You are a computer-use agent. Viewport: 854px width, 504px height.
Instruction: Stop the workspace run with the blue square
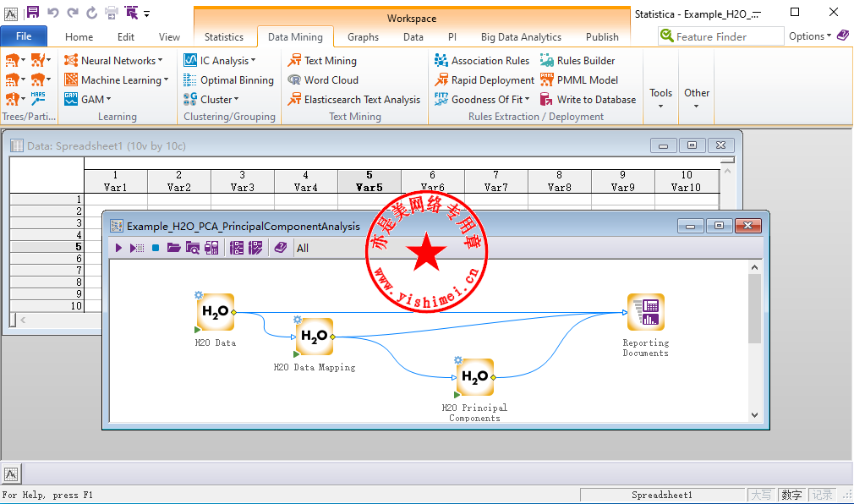(156, 248)
